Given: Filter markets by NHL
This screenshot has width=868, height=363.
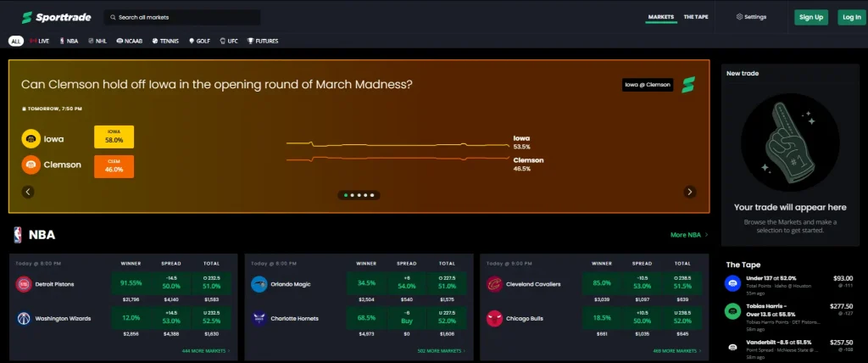Looking at the screenshot, I should point(97,41).
